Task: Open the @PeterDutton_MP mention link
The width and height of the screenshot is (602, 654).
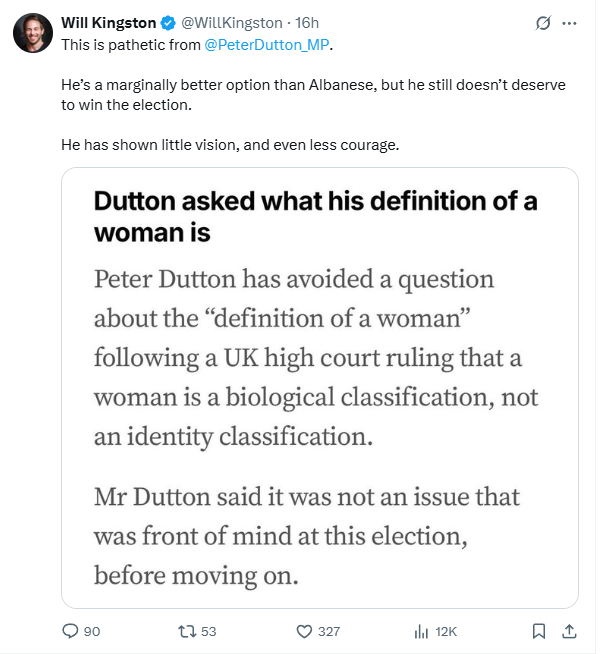Action: tap(267, 44)
